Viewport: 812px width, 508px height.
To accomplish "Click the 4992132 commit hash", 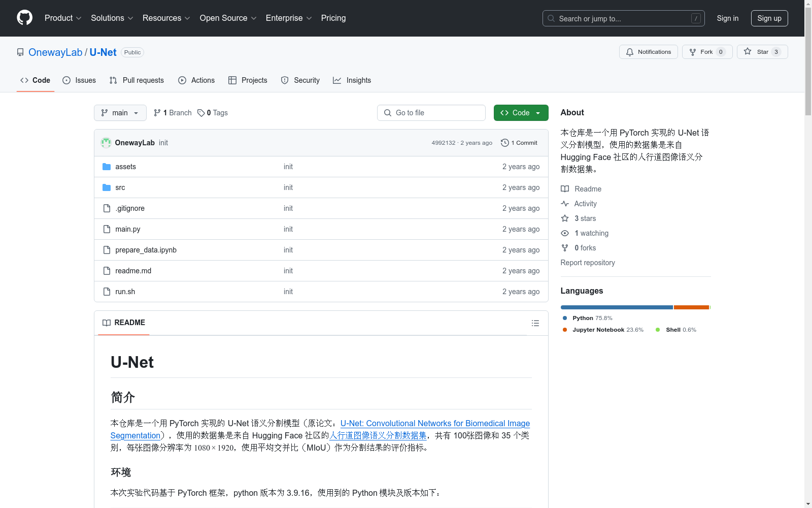I will (444, 143).
